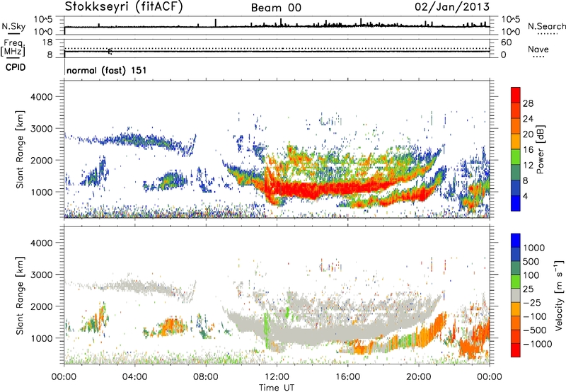This screenshot has width=566, height=392.
Task: Click the '18' tick on the frequency axis
Action: tap(47, 42)
